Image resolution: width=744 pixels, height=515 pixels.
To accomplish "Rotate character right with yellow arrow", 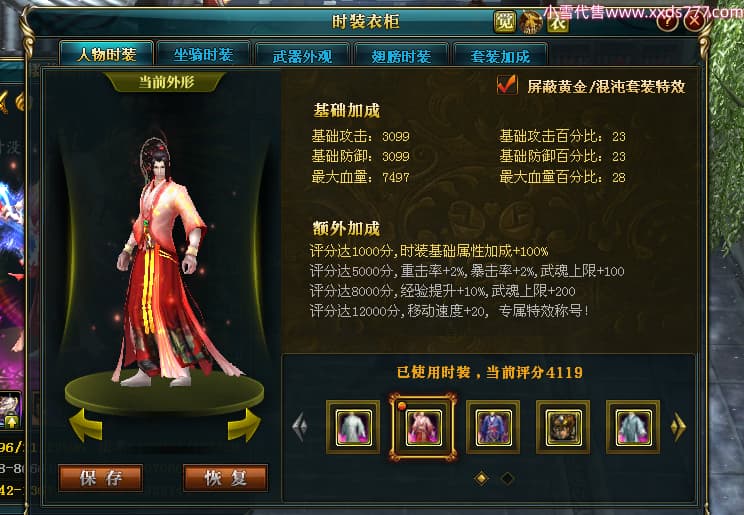I will click(x=244, y=425).
